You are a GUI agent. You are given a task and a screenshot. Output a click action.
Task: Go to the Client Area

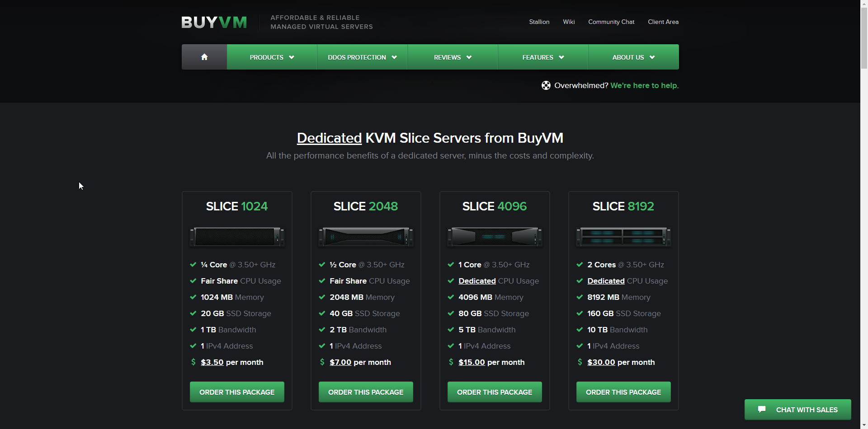(663, 22)
